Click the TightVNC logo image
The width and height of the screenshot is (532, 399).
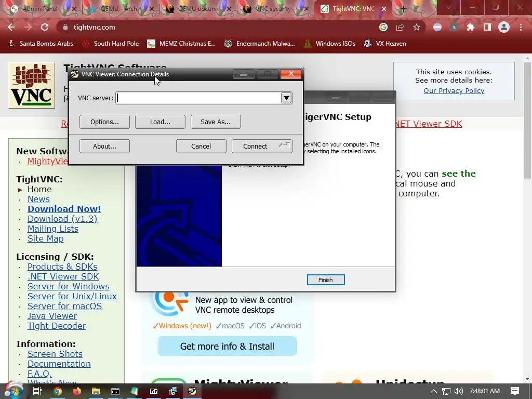(x=32, y=85)
